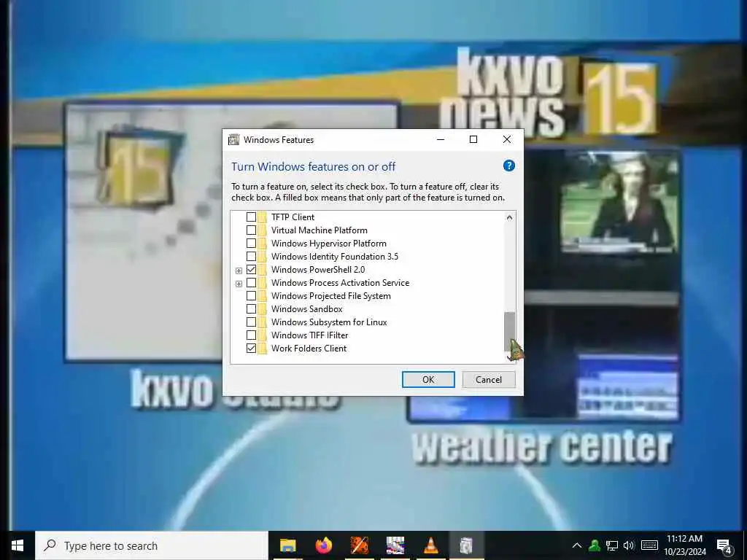The height and width of the screenshot is (560, 747).
Task: Minimize the Windows Features window
Action: tap(441, 139)
